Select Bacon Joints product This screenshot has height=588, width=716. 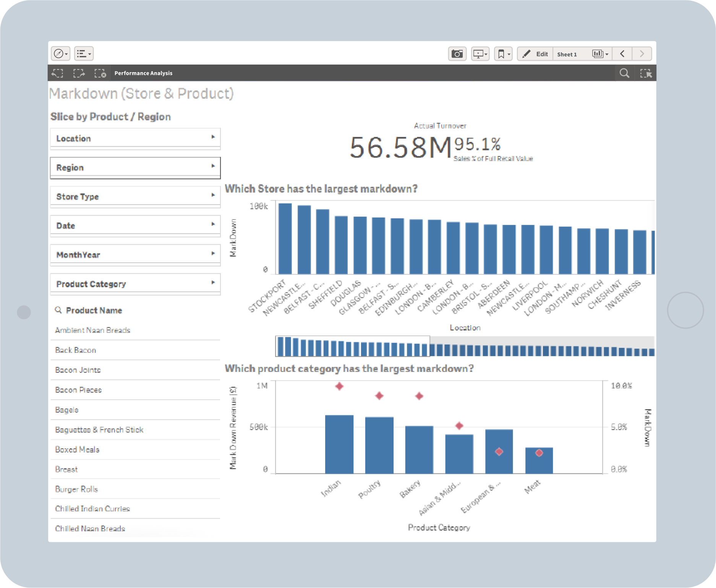click(x=135, y=370)
